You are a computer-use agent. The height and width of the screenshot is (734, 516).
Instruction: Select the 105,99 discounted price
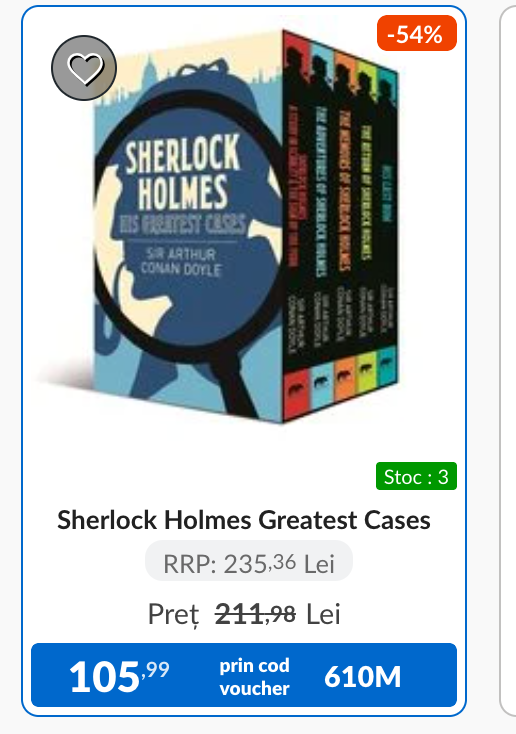(x=119, y=676)
